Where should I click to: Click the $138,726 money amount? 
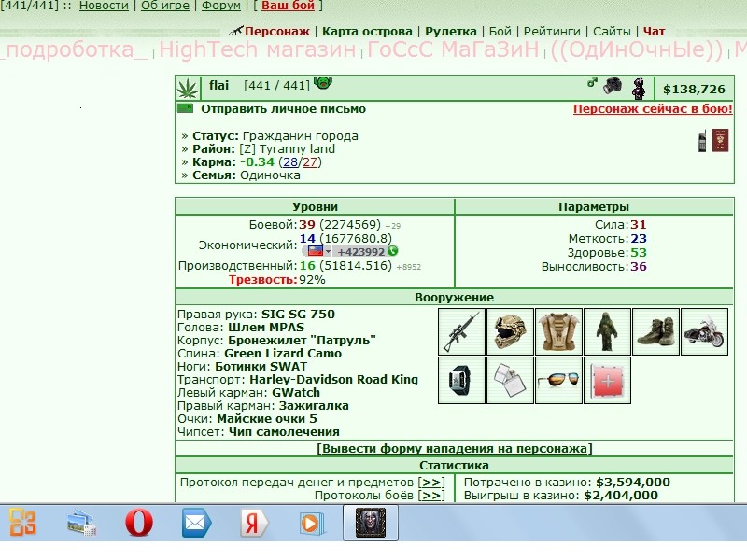pyautogui.click(x=694, y=89)
